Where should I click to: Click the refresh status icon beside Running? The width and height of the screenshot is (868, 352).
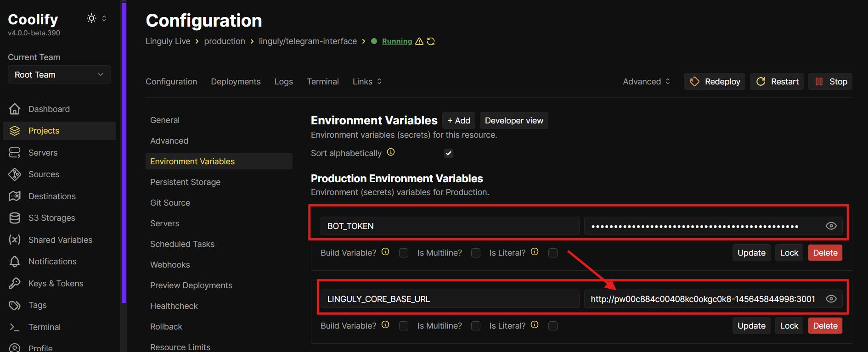click(x=431, y=41)
